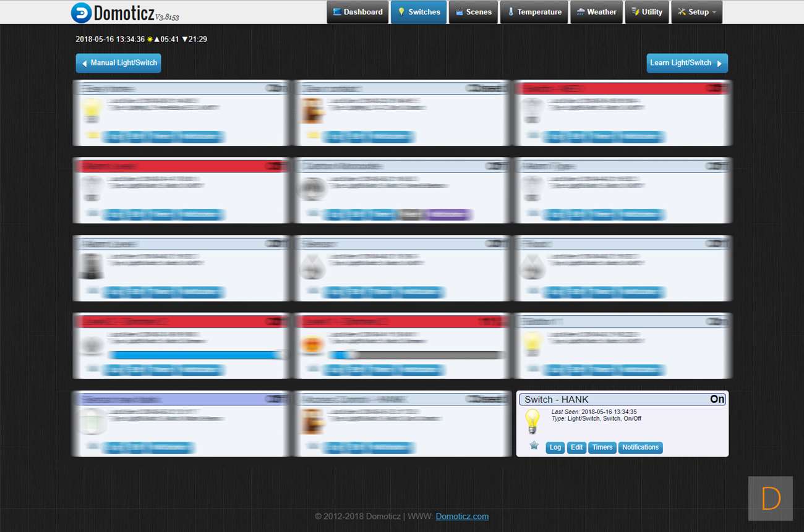Click the orange D icon overlay
Viewport: 804px width, 532px height.
coord(770,498)
